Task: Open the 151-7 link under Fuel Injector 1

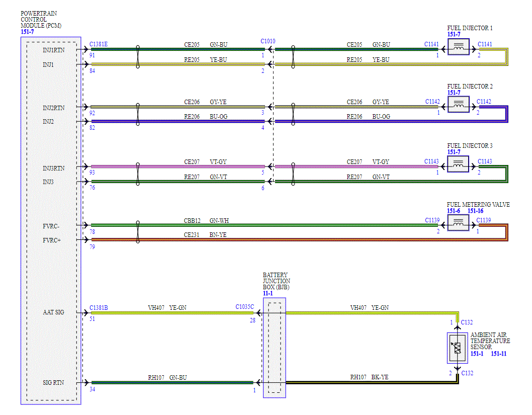Action: (x=454, y=34)
